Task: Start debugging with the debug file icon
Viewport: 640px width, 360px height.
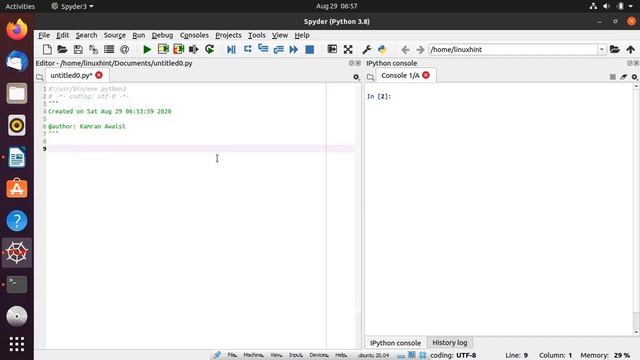Action: pos(231,49)
